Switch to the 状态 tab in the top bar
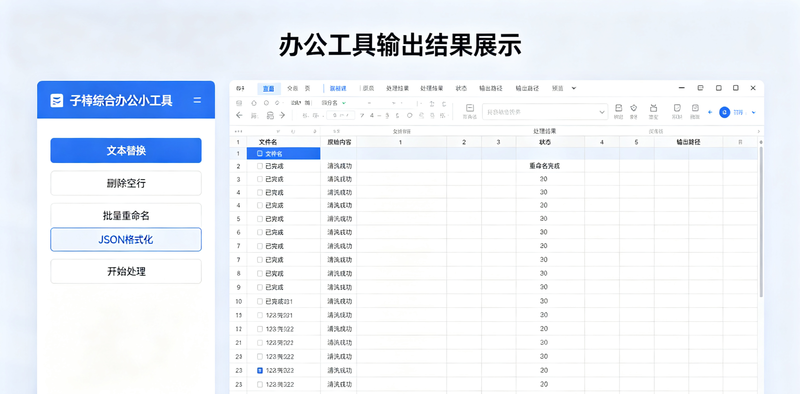Screen dimensions: 800x394 461,88
